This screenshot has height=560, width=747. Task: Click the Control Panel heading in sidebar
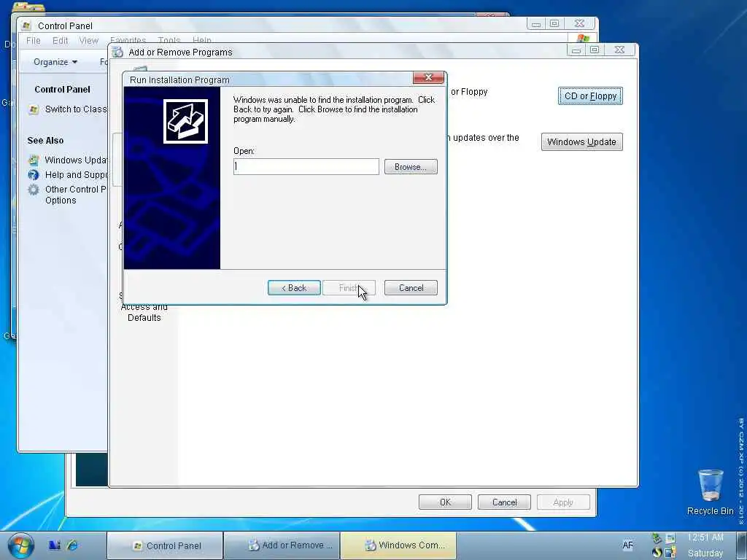tap(63, 90)
